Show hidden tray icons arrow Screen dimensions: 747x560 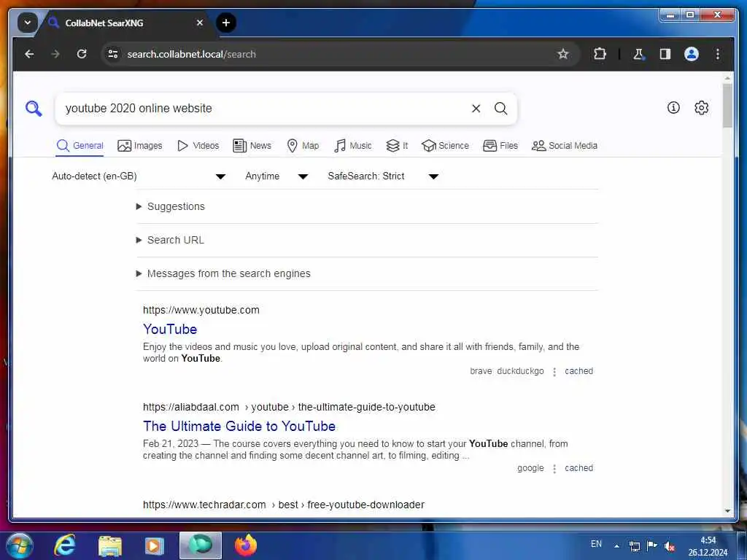pyautogui.click(x=616, y=546)
